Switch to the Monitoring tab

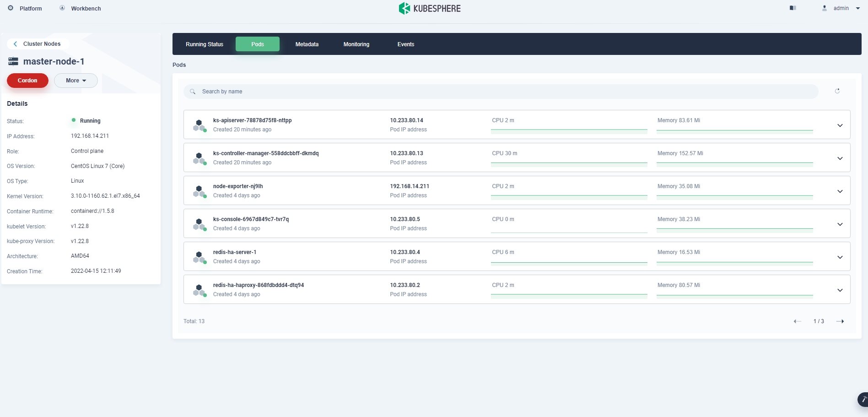356,44
